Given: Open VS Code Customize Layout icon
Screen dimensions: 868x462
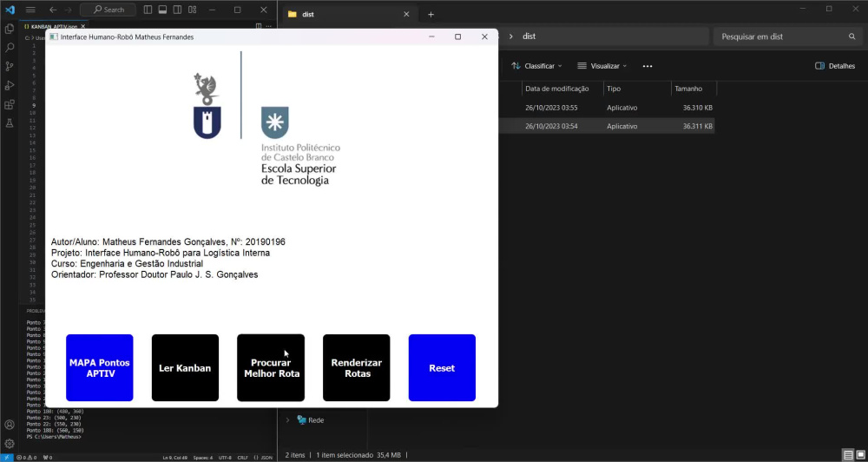Looking at the screenshot, I should coord(192,10).
